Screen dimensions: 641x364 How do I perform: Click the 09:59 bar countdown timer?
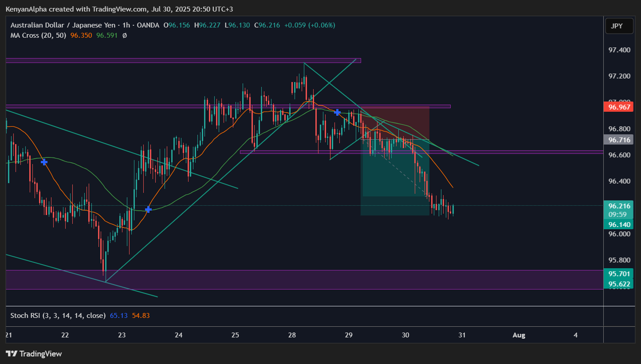coord(617,214)
